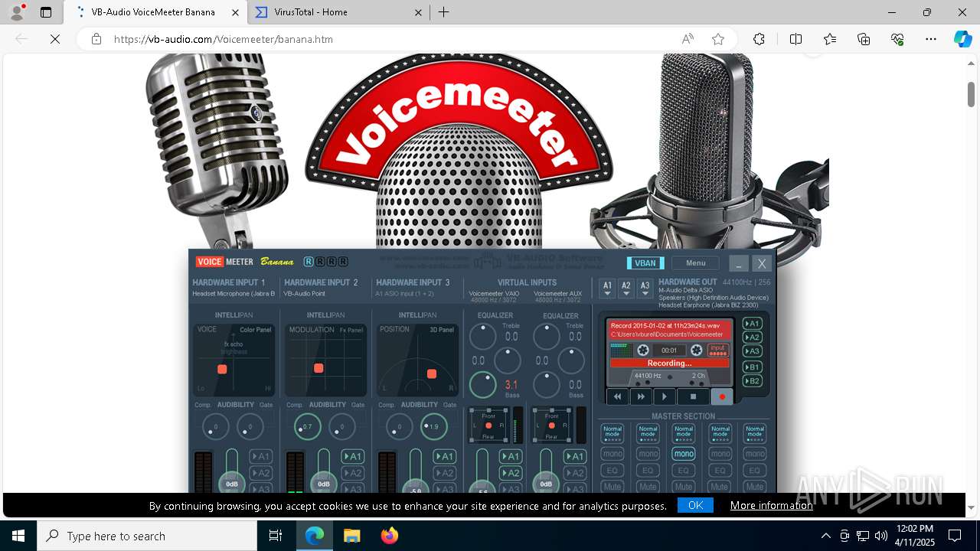Click the recorder input selector button

[x=717, y=350]
